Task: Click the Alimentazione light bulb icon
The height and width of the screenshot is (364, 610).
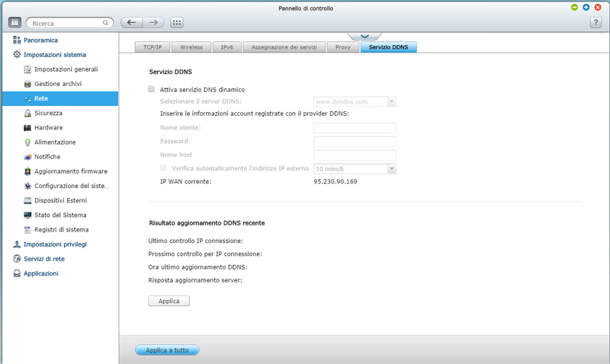Action: point(27,142)
